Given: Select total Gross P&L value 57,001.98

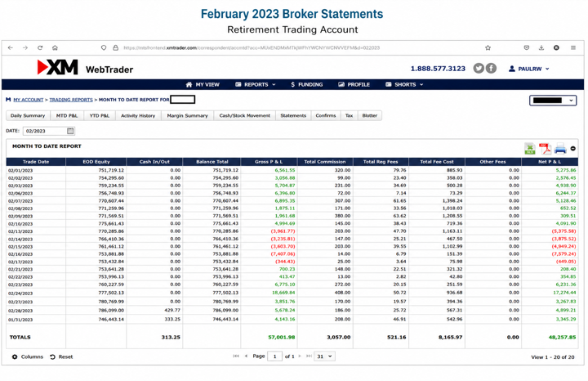Looking at the screenshot, I should tap(282, 337).
